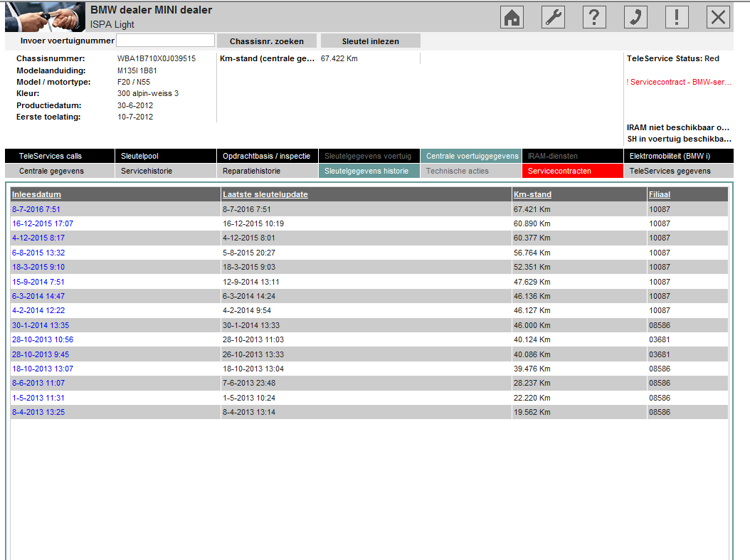Click the Sleutel inlezen button

click(x=370, y=41)
